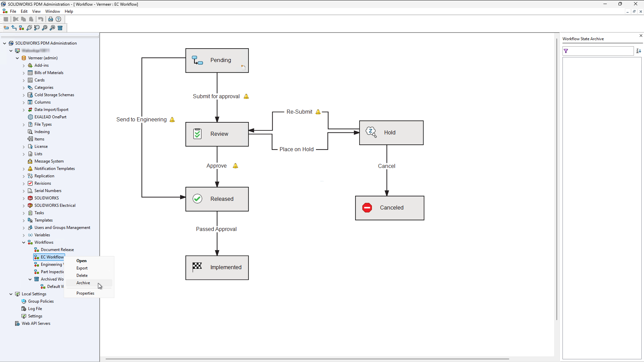Image resolution: width=644 pixels, height=362 pixels.
Task: Expand the Users and Groups Management node
Action: [24, 228]
